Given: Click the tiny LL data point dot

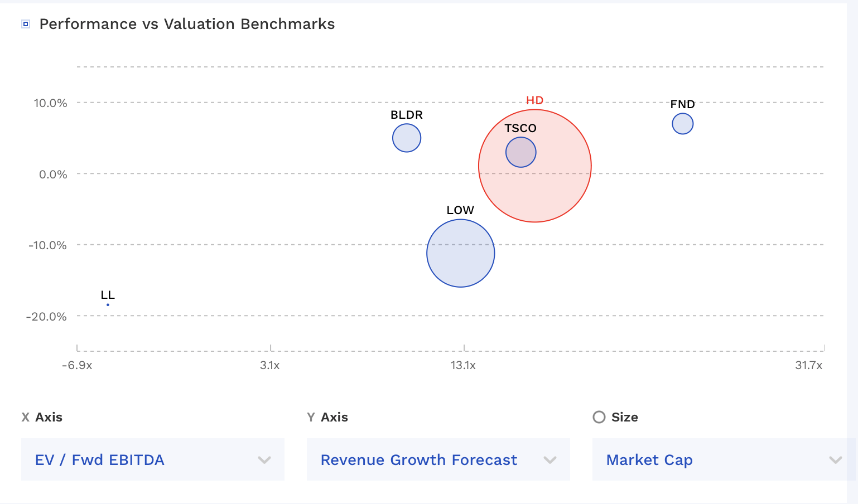Looking at the screenshot, I should pyautogui.click(x=108, y=305).
